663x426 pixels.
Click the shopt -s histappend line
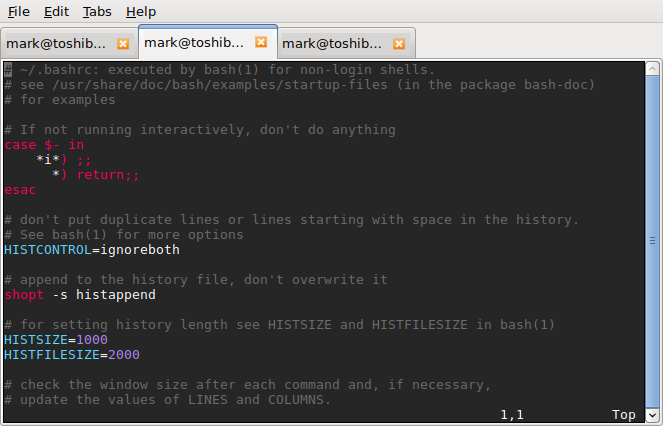point(80,295)
